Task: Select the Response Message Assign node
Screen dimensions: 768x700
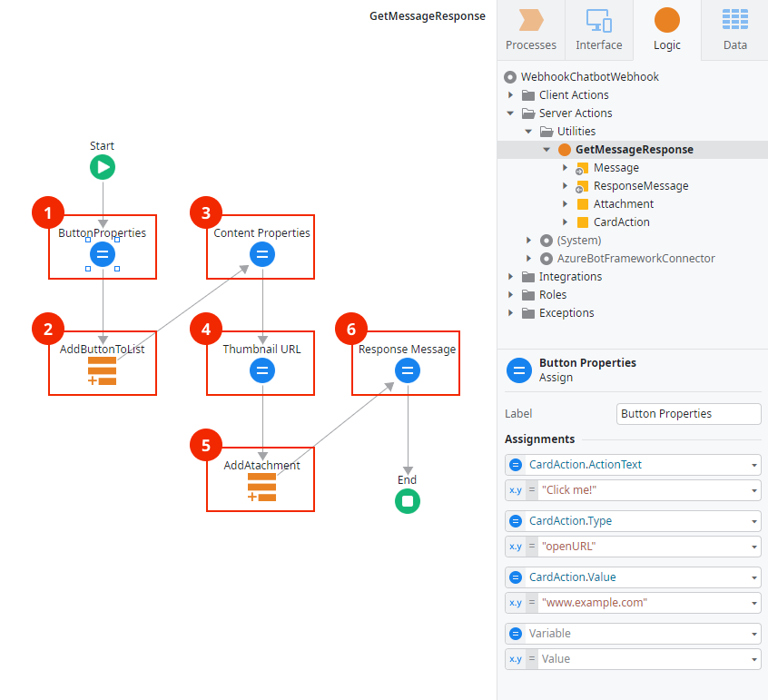Action: [406, 370]
